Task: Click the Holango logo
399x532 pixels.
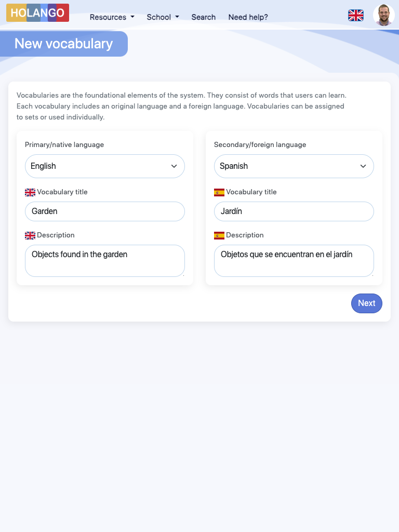Action: pos(37,13)
